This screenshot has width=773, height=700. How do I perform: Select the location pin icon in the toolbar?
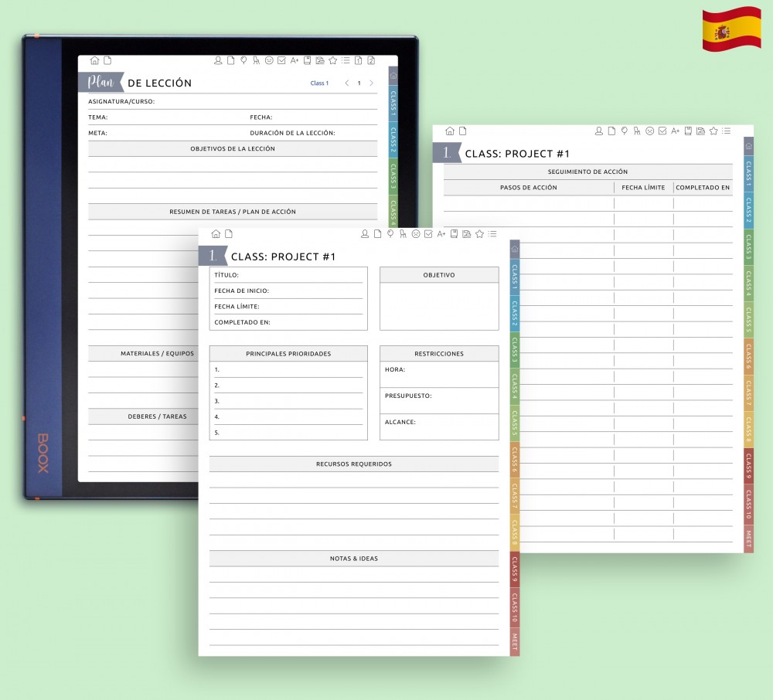point(390,233)
